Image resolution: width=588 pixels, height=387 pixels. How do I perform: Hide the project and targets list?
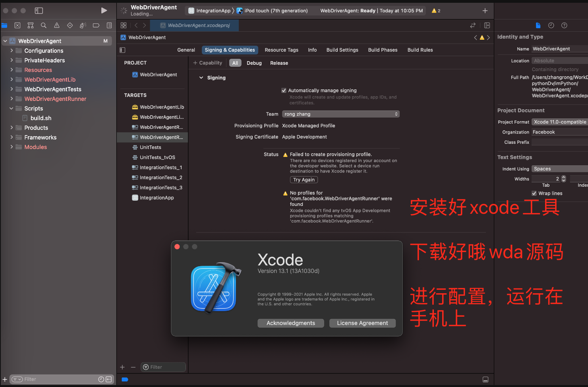pyautogui.click(x=122, y=50)
